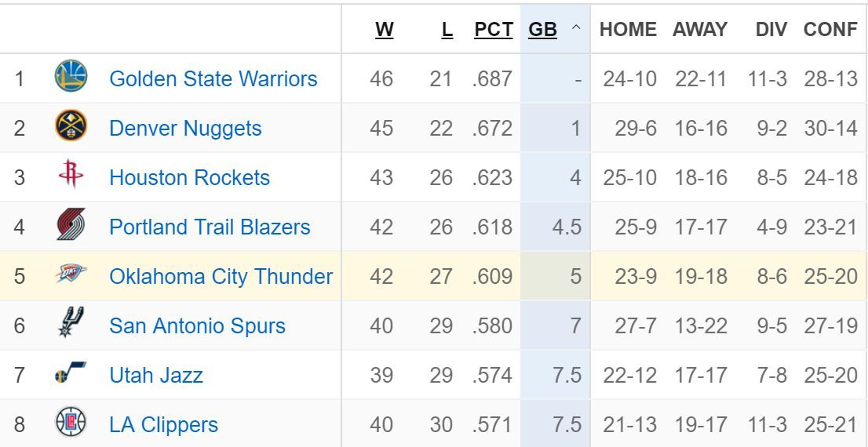The height and width of the screenshot is (447, 868).
Task: Sort by PCT win percentage header
Action: [494, 30]
